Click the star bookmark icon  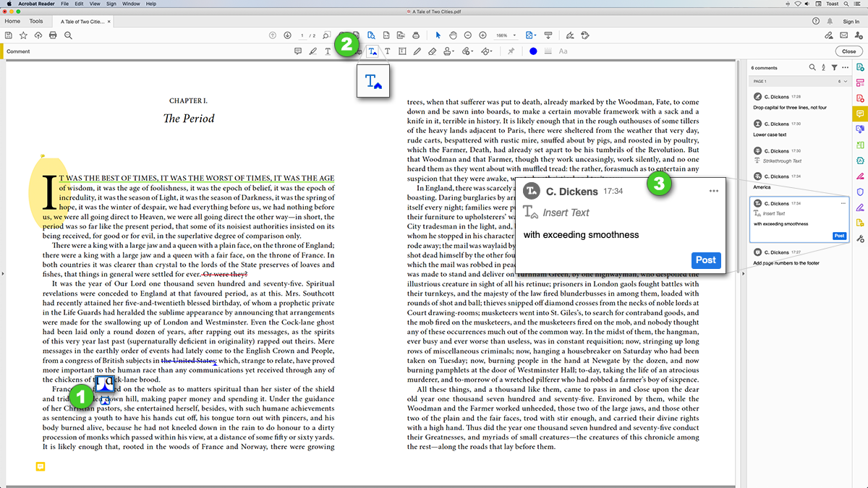coord(23,35)
